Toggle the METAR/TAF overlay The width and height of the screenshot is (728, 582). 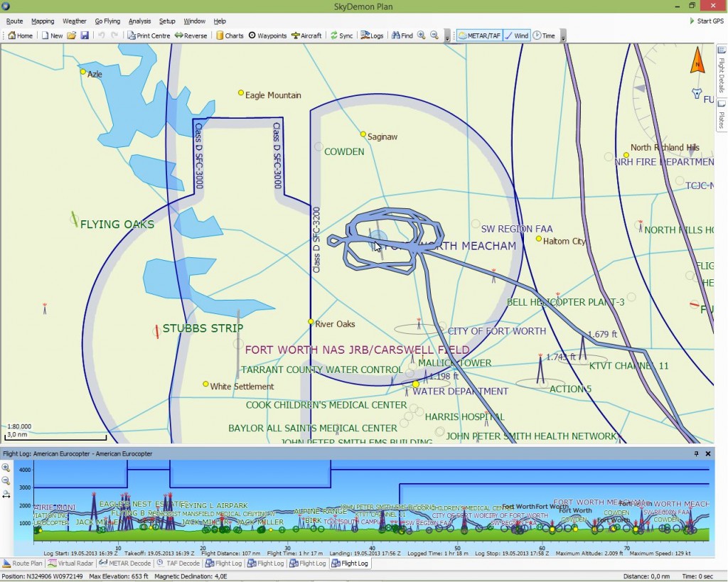(x=479, y=36)
